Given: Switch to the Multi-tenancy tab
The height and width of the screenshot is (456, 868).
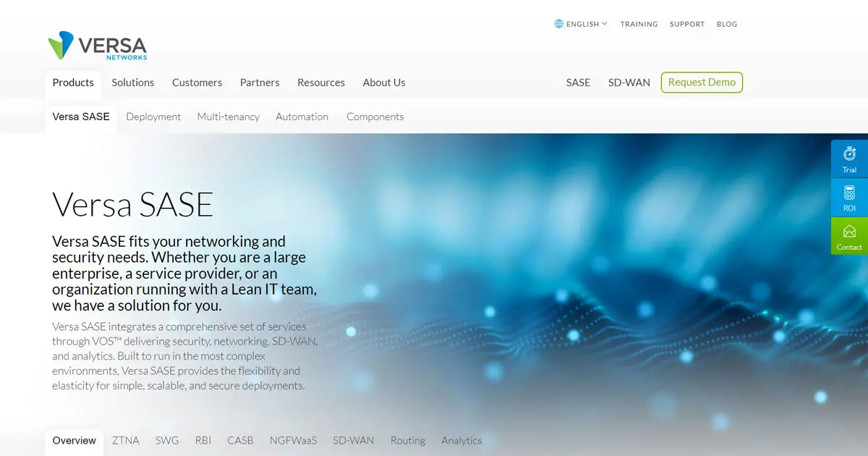Looking at the screenshot, I should coord(228,117).
